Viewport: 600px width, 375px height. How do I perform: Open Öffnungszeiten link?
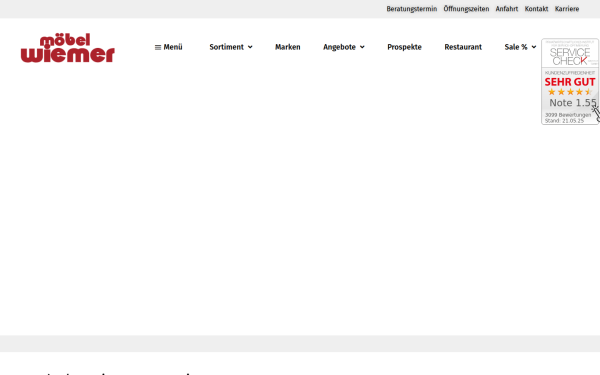[x=466, y=9]
